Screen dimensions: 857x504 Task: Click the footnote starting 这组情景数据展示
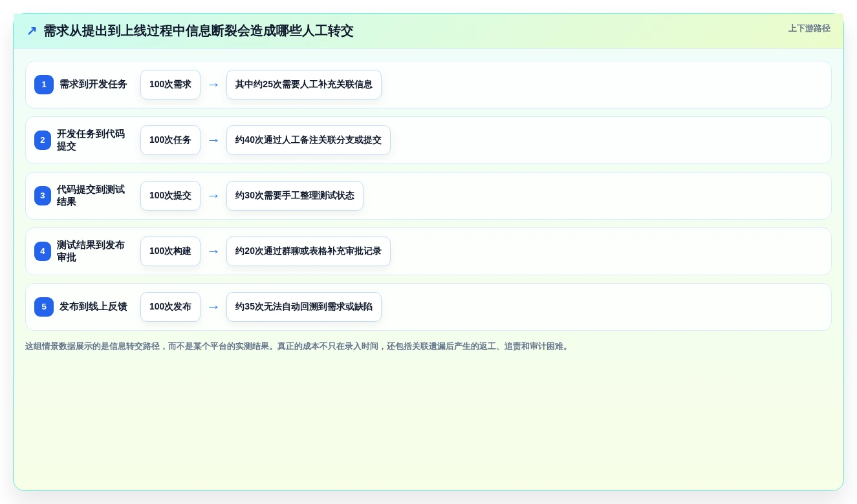coord(298,346)
